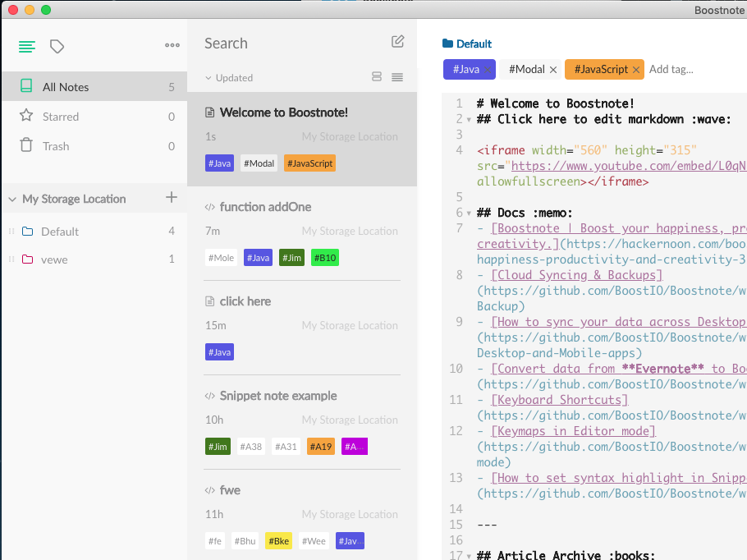
Task: Remove the #Java tag from the note
Action: coord(488,70)
